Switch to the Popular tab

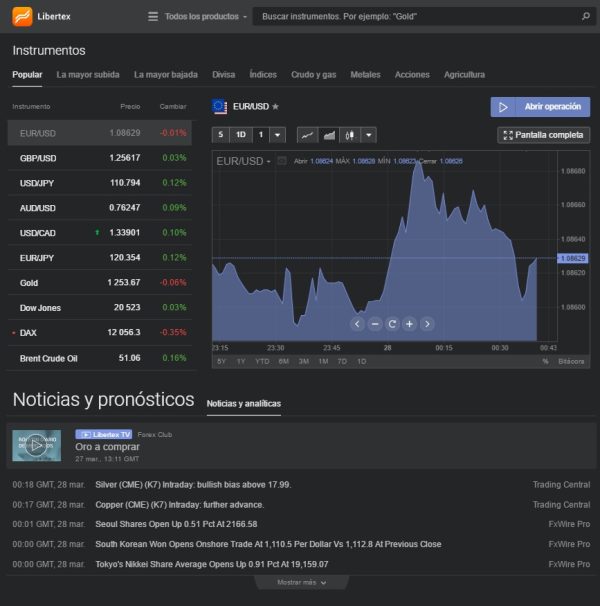click(x=27, y=75)
